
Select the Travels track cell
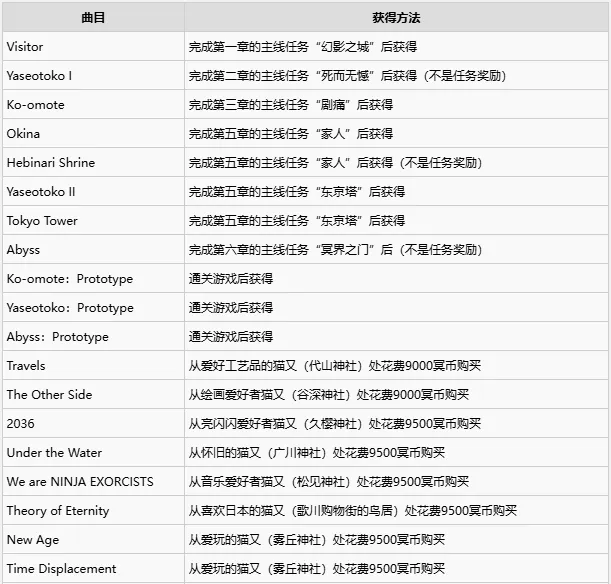tap(93, 365)
